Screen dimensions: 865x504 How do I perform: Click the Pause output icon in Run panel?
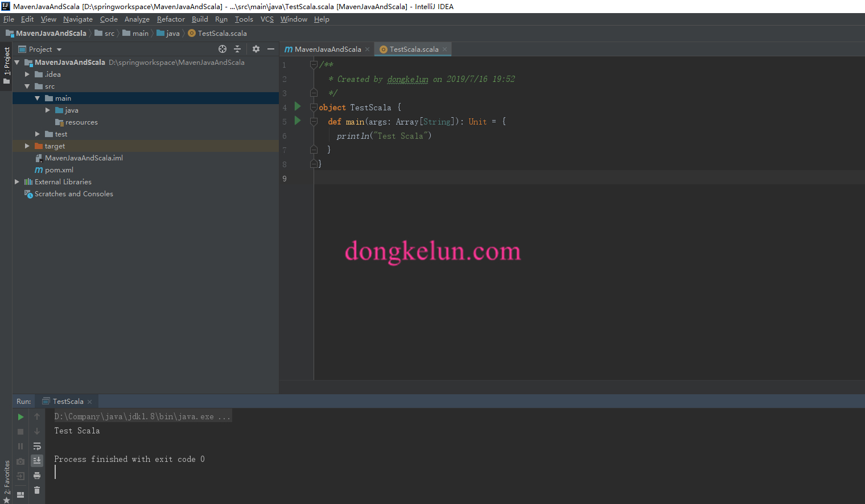20,447
